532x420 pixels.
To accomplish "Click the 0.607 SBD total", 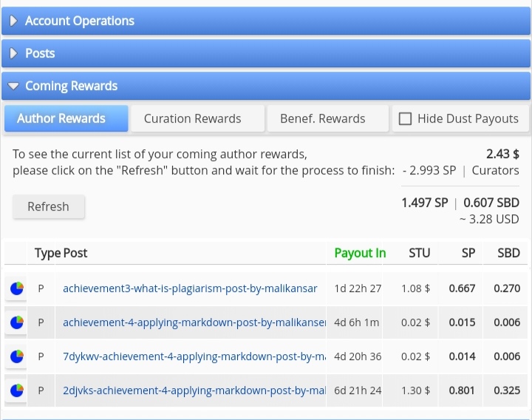I will (x=491, y=203).
